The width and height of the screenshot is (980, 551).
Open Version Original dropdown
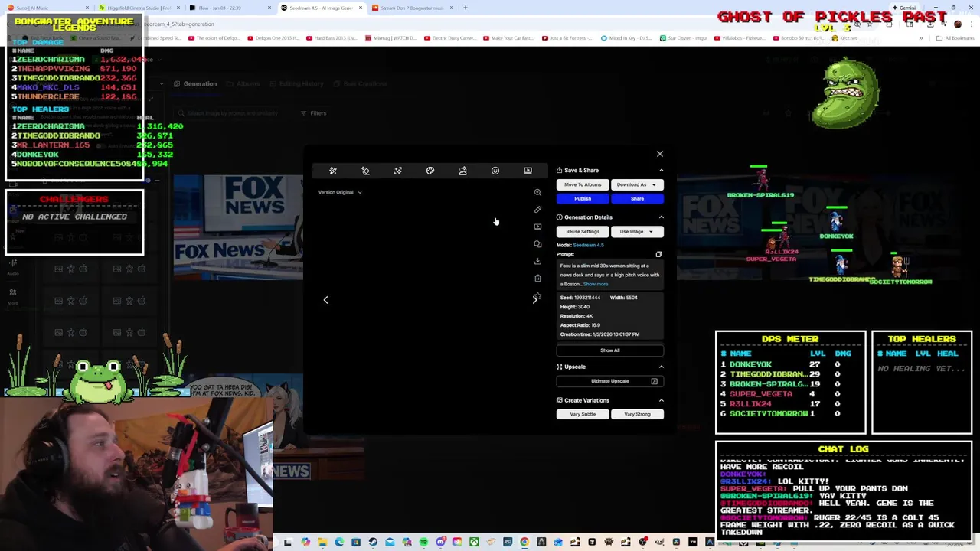point(340,192)
